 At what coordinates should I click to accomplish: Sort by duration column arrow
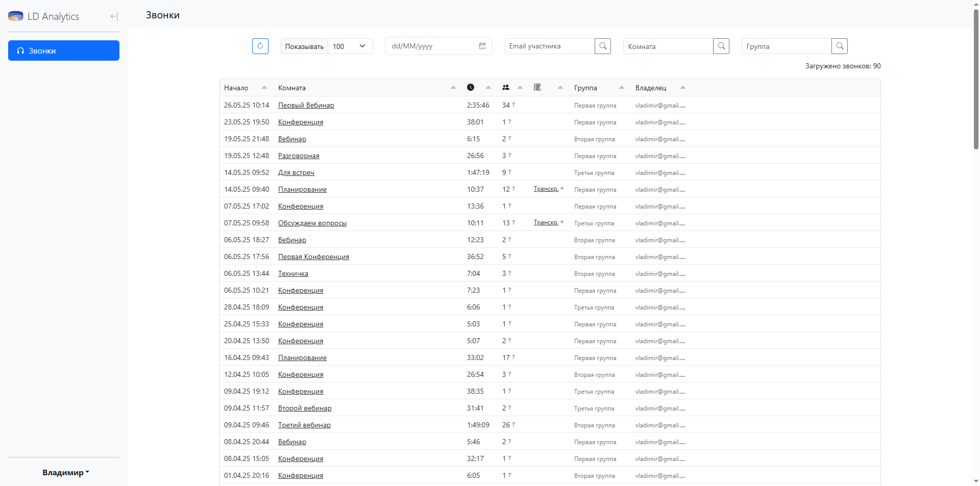pos(488,87)
